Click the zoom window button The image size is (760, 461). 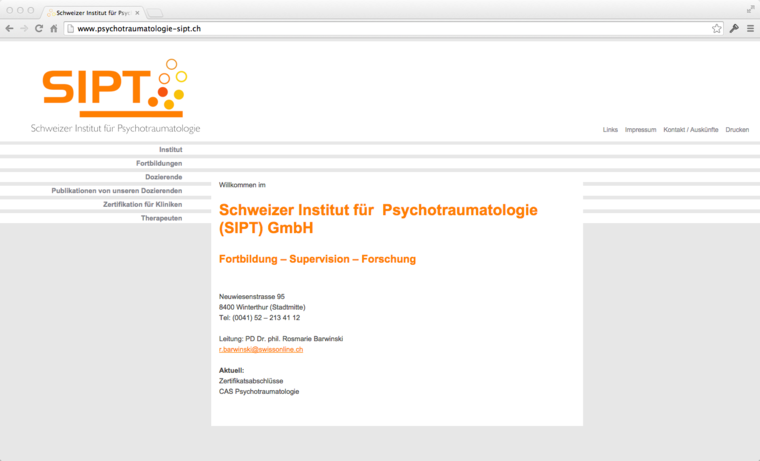click(31, 10)
